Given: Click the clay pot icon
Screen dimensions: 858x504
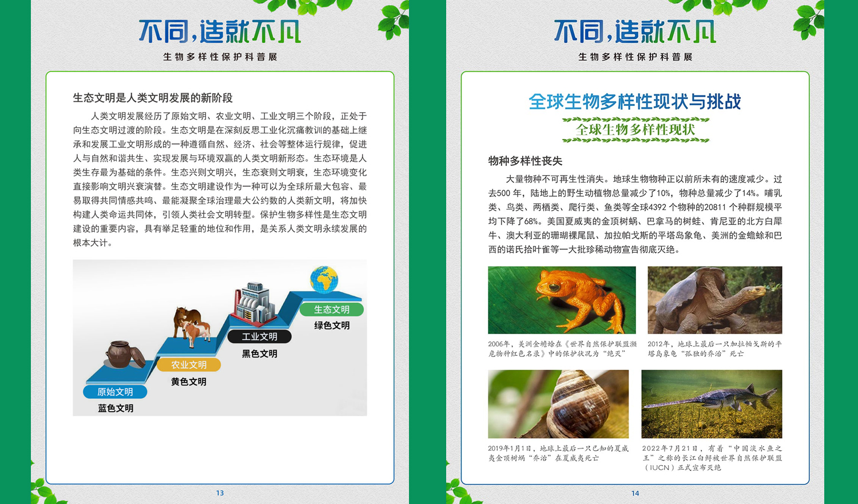Looking at the screenshot, I should 123,354.
